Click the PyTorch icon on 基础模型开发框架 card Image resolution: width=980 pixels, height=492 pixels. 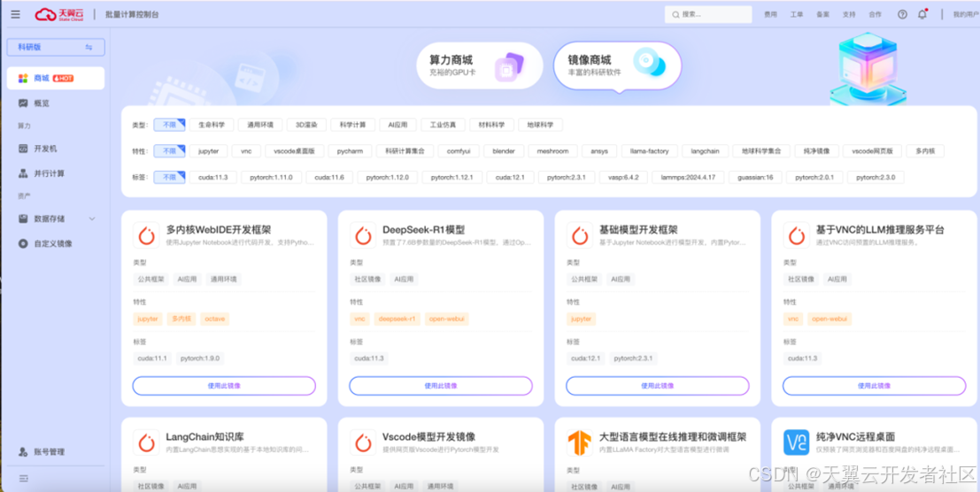580,235
